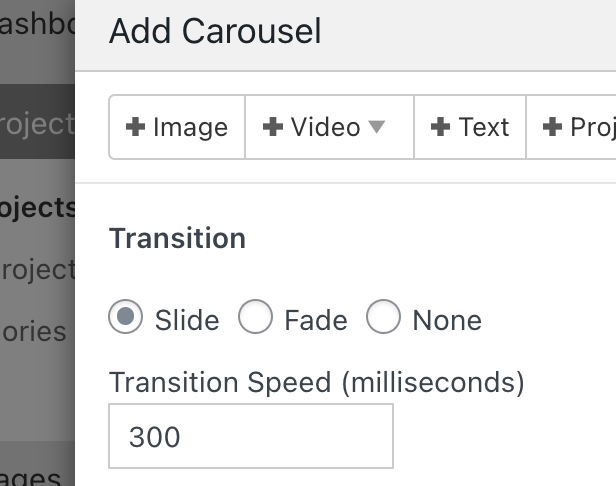Open the Categories submenu link in sidebar
Image resolution: width=616 pixels, height=486 pixels.
34,331
